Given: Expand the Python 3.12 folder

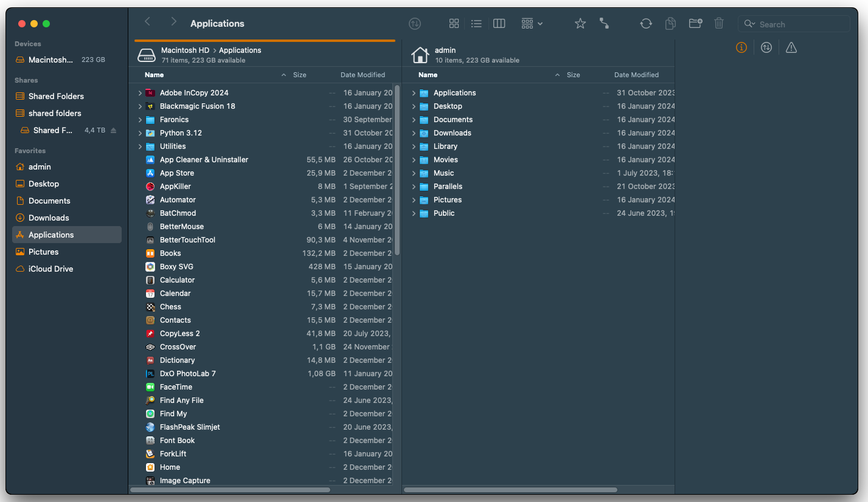Looking at the screenshot, I should click(x=140, y=133).
